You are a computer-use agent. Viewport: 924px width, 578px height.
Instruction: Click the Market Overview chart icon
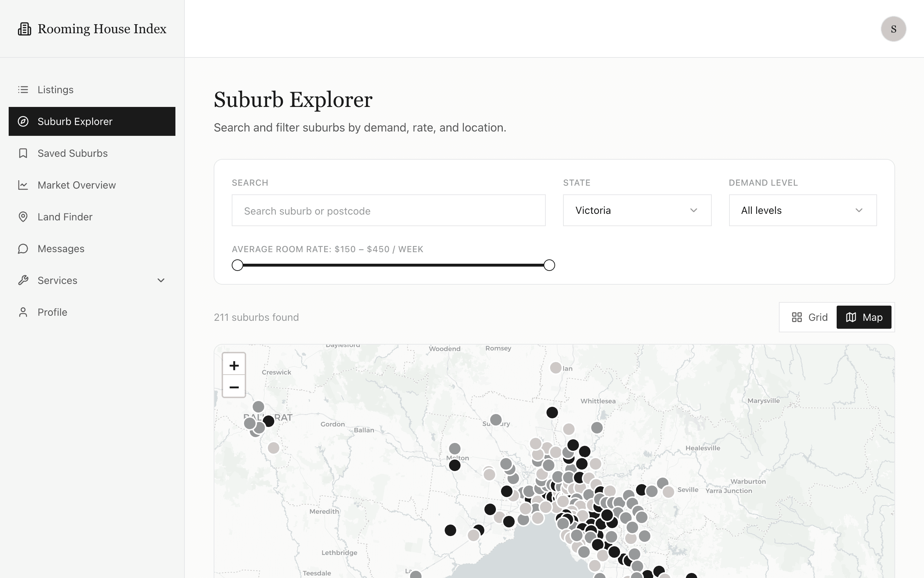tap(23, 185)
